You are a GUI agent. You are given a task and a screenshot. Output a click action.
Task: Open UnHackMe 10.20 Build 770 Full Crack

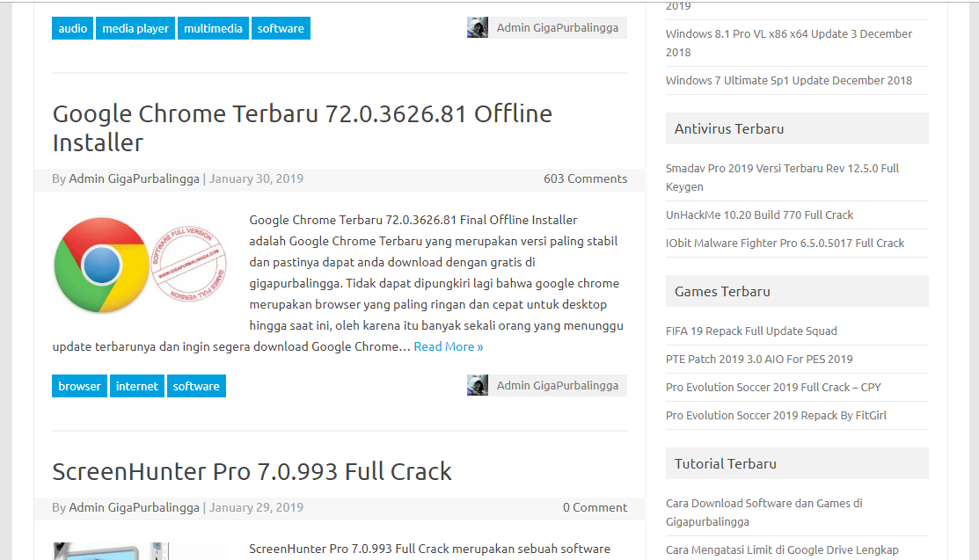click(759, 215)
